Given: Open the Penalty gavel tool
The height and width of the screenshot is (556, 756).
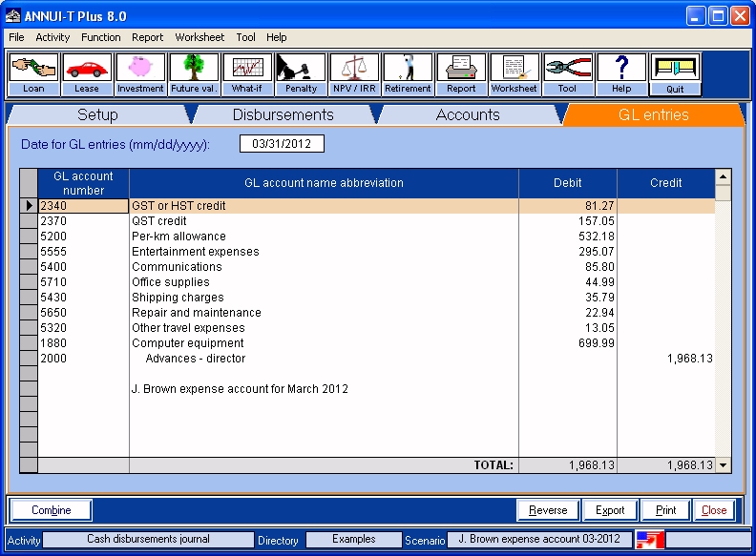Looking at the screenshot, I should (x=301, y=74).
